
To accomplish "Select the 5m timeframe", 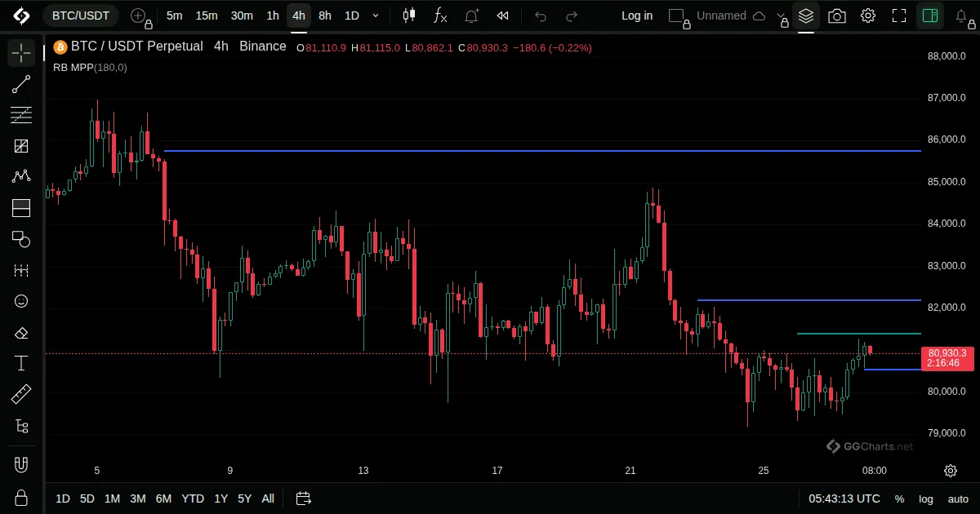I will 174,16.
